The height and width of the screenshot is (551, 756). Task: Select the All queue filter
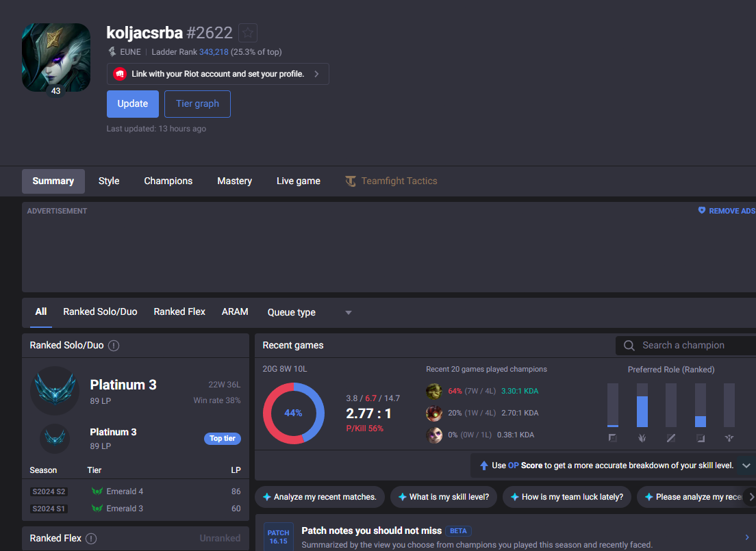(41, 312)
